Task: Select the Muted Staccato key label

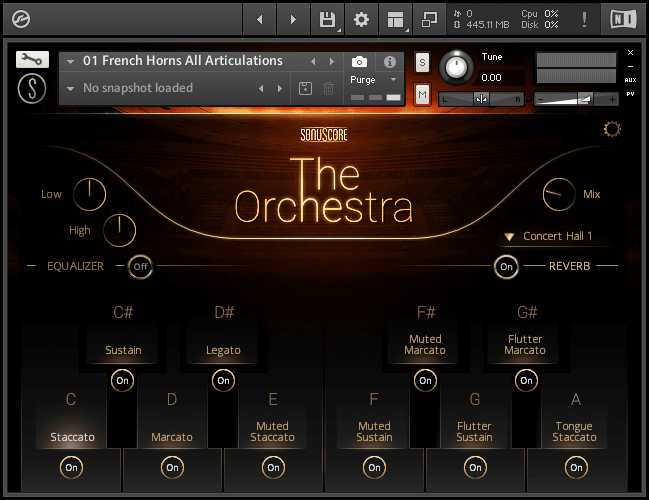Action: tap(272, 432)
